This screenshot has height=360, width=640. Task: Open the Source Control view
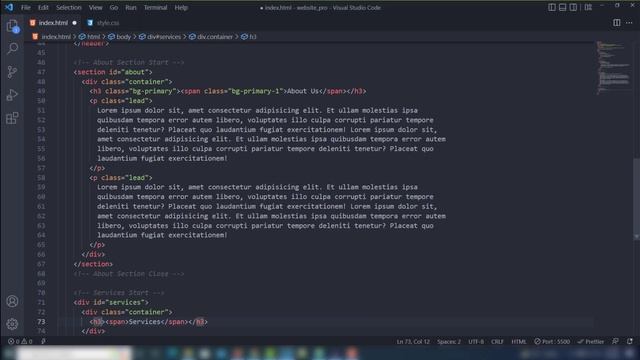pyautogui.click(x=12, y=72)
